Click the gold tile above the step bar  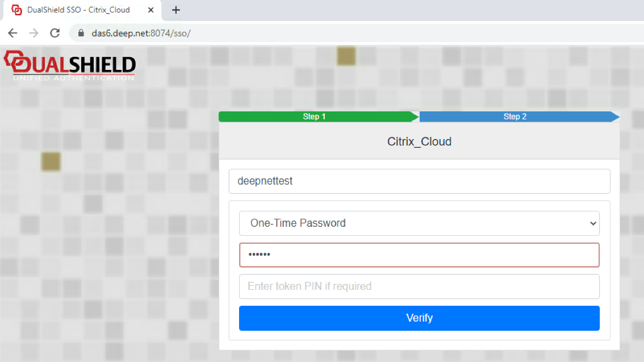(x=346, y=56)
